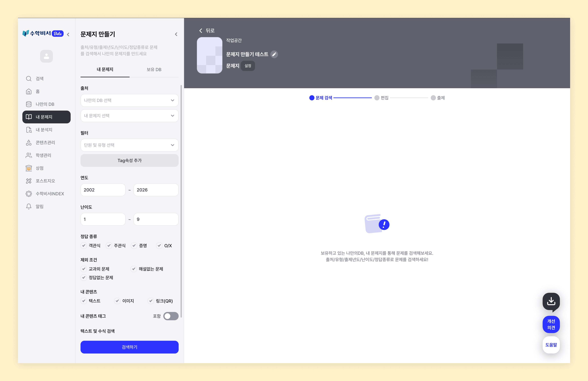This screenshot has height=381, width=588.
Task: Toggle the 해설없는 문제 exclusion checkbox
Action: tap(134, 269)
